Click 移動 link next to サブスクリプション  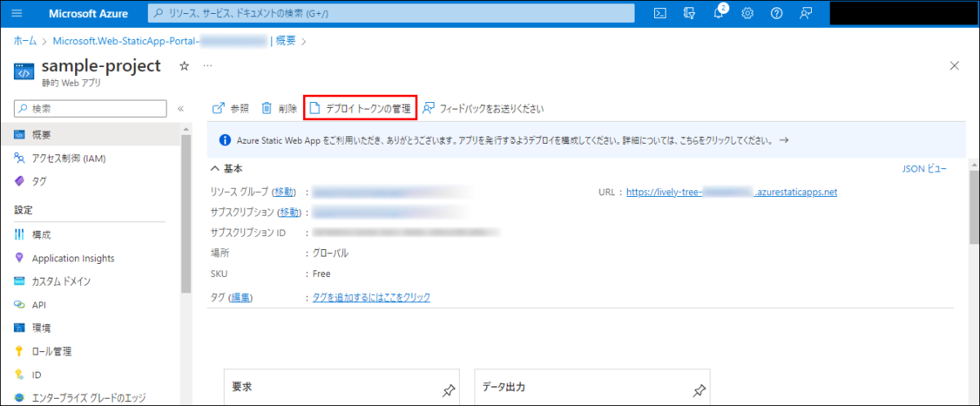(x=288, y=212)
